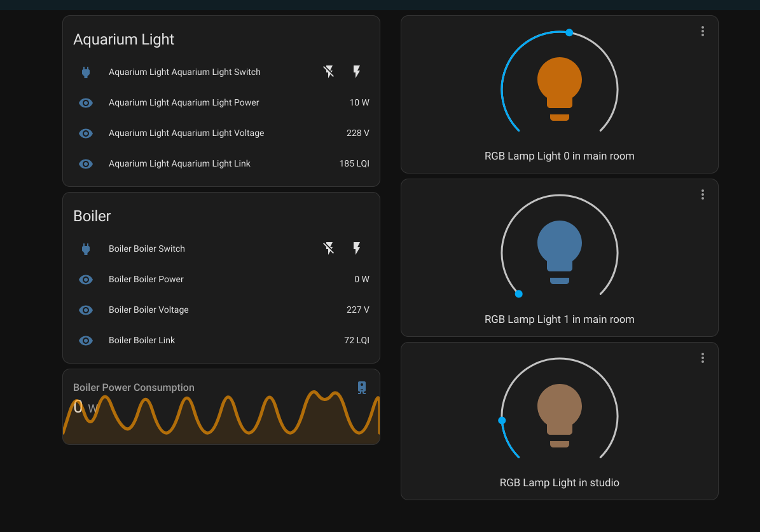
Task: Open more options for Light 1 in main room
Action: click(702, 194)
